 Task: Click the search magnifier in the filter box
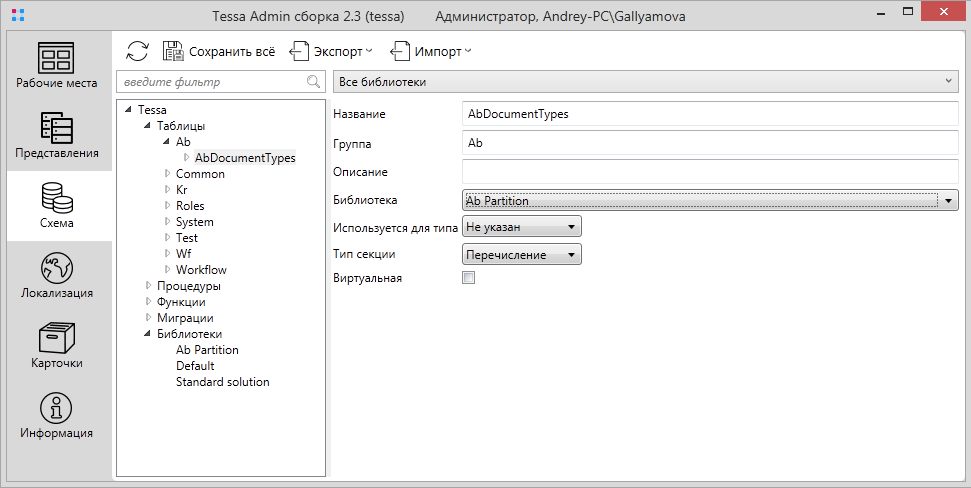click(x=314, y=82)
